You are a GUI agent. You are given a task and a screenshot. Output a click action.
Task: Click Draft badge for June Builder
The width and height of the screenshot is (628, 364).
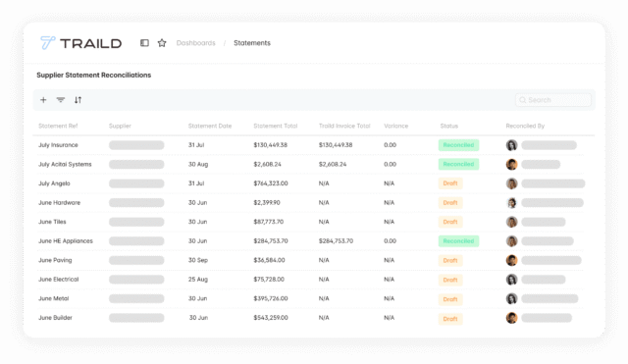(450, 319)
